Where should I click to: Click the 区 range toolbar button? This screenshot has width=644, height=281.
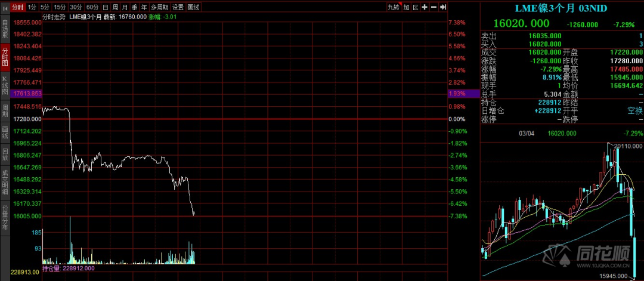415,7
